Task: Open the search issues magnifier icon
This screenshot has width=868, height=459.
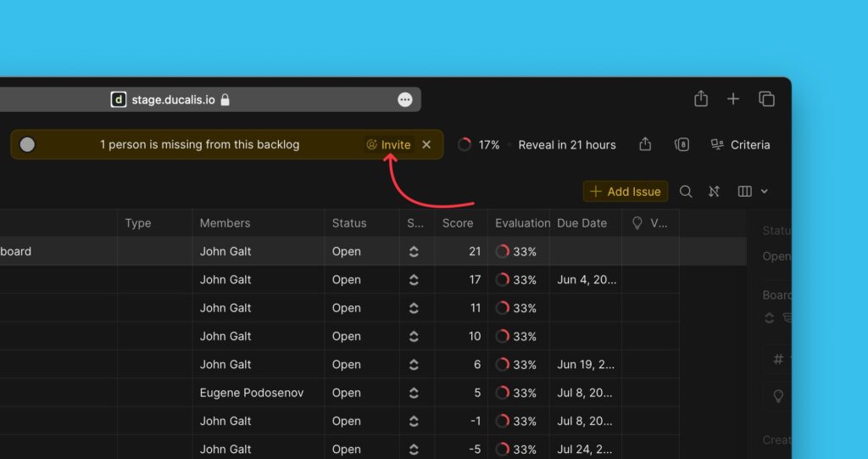Action: click(686, 192)
